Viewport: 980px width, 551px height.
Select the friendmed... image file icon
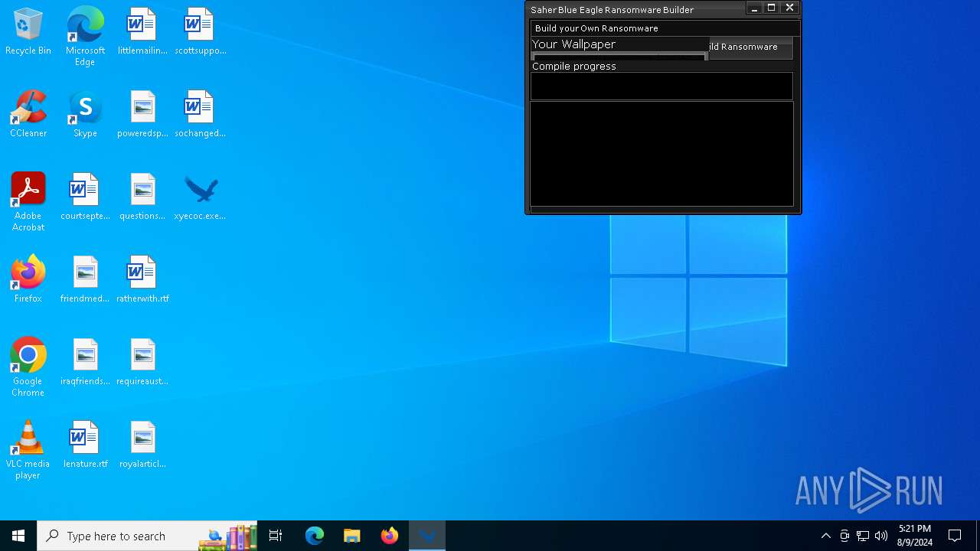(x=85, y=279)
